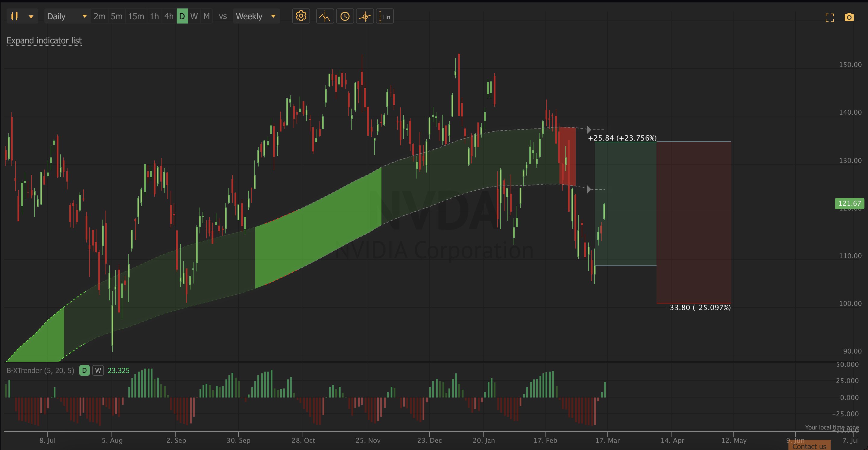Select the active D daily timeframe button

click(182, 16)
